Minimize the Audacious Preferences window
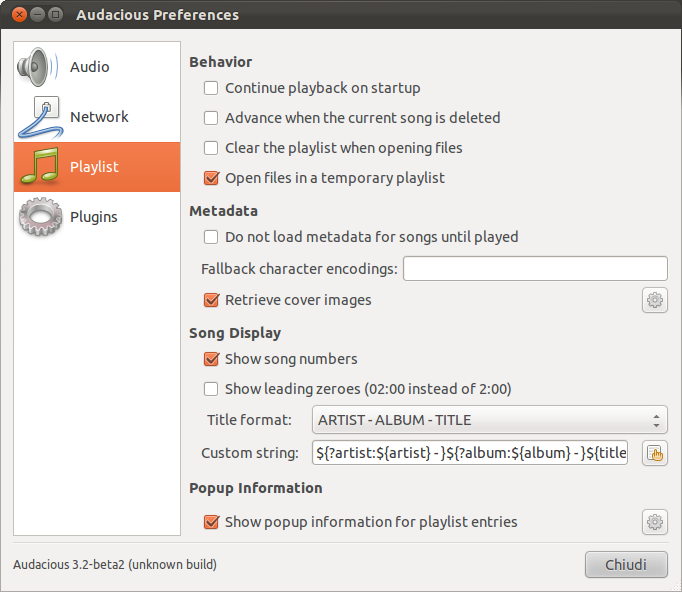Viewport: 682px width, 592px height. coord(37,15)
